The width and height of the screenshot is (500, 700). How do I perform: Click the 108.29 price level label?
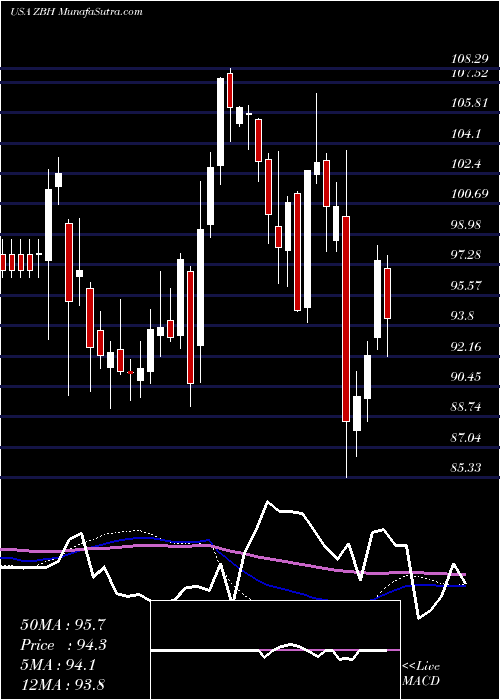click(470, 58)
